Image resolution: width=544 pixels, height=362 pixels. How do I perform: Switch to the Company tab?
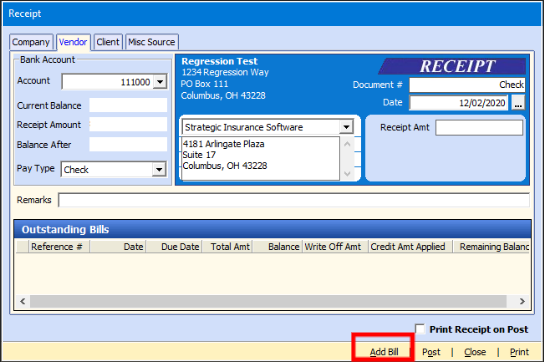coord(31,42)
